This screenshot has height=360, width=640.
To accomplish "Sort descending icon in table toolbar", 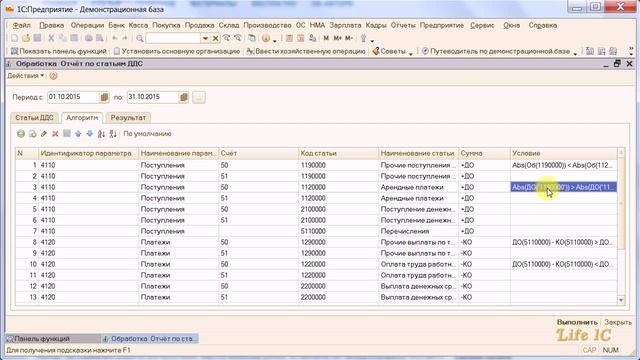I will (x=113, y=134).
